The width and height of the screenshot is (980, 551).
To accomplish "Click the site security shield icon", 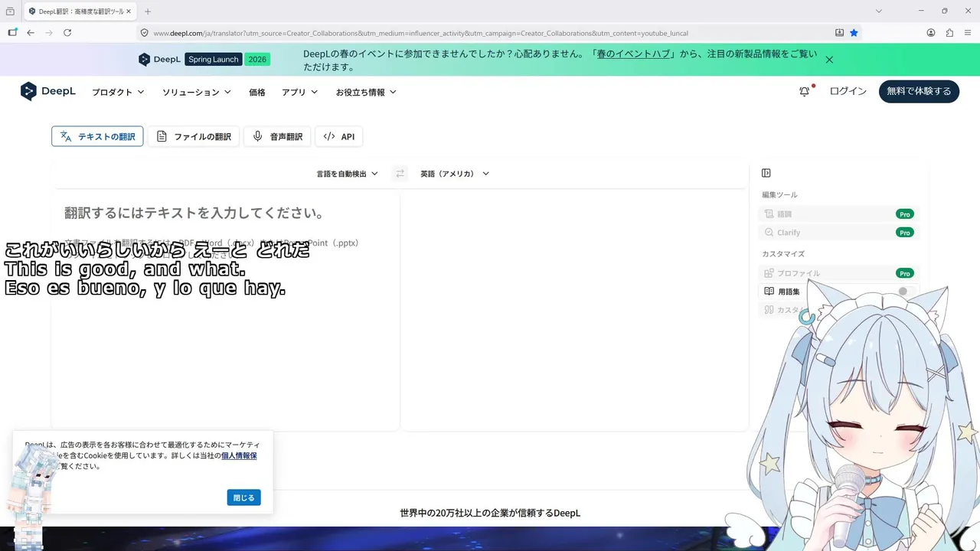I will 144,33.
